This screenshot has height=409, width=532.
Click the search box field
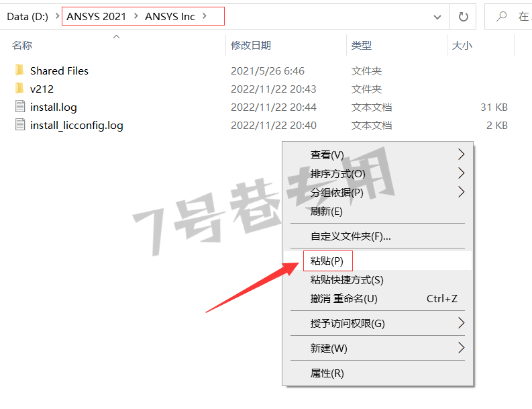[x=509, y=16]
